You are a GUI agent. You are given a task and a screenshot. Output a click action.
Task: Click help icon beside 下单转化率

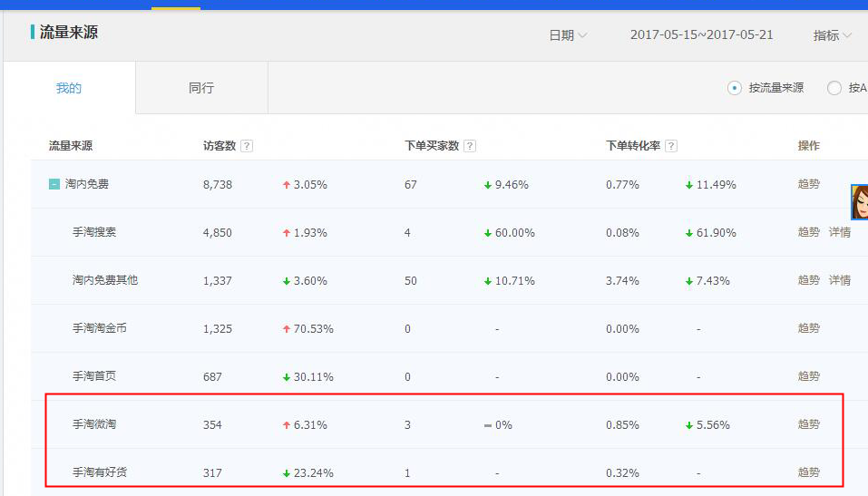(x=670, y=146)
